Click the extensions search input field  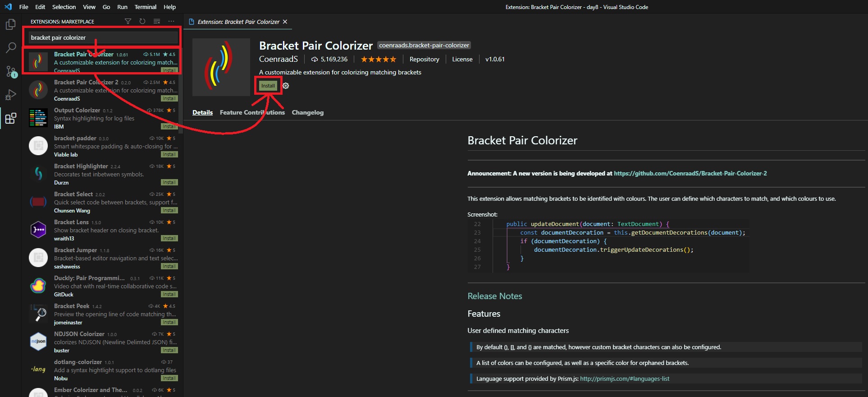103,37
